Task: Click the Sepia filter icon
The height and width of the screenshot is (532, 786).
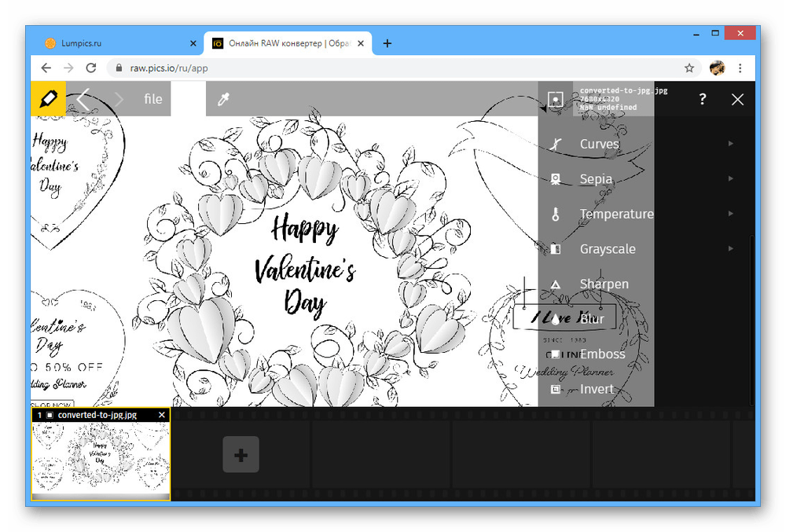Action: [x=556, y=179]
